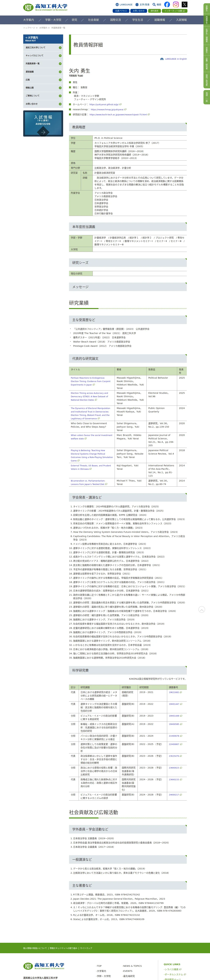210x980 pixels.
Task: Open paper Partisan Reactions to Endogenous Election Timing
Action: 91,381
